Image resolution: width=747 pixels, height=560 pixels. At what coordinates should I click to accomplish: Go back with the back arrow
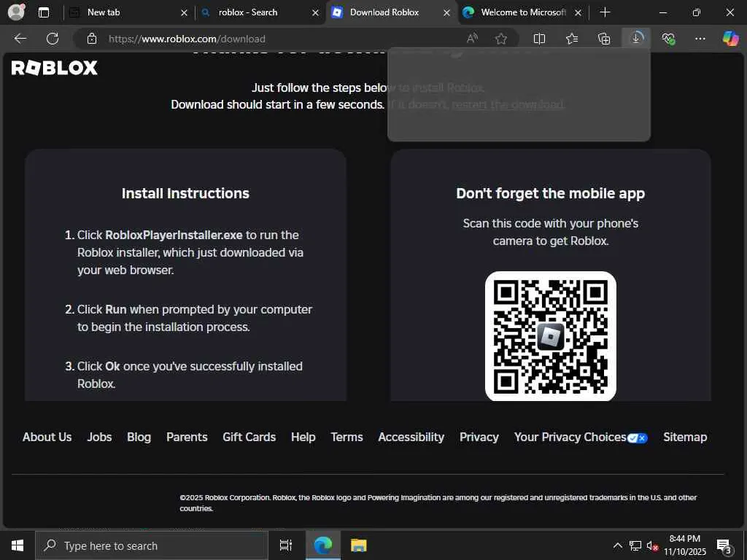(x=20, y=39)
